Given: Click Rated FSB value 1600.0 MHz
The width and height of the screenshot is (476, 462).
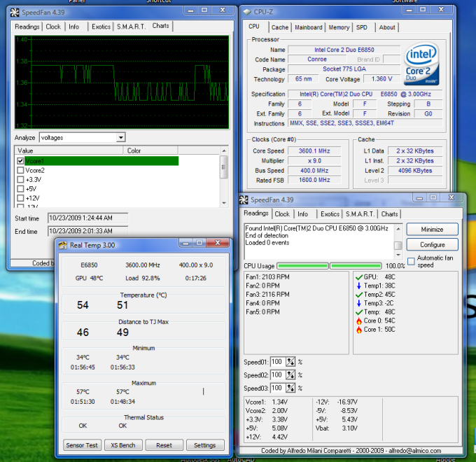Looking at the screenshot, I should (314, 180).
